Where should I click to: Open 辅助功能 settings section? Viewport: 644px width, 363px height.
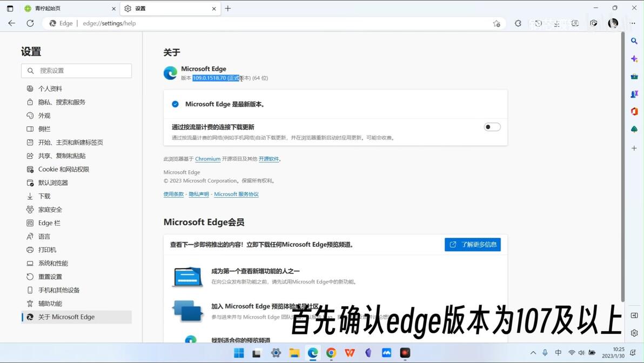click(76, 304)
